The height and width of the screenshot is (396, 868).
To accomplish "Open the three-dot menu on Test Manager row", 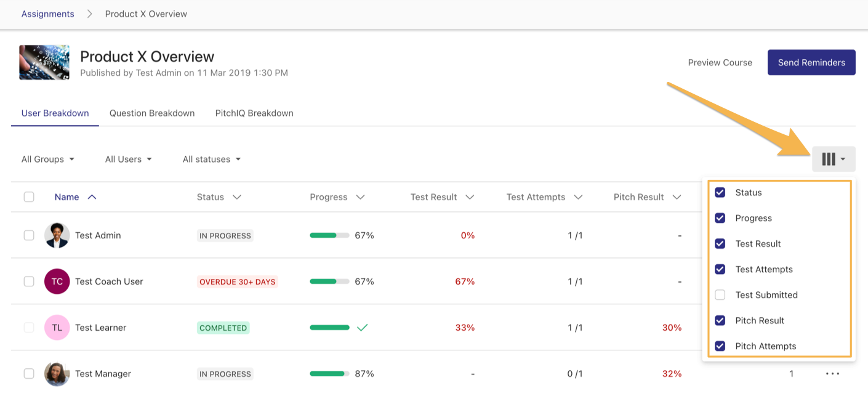I will [x=832, y=374].
